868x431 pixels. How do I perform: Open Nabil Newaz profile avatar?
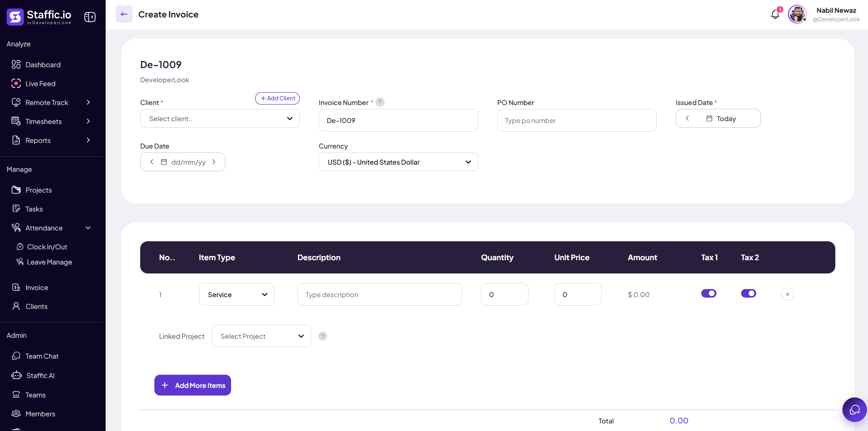[x=797, y=14]
